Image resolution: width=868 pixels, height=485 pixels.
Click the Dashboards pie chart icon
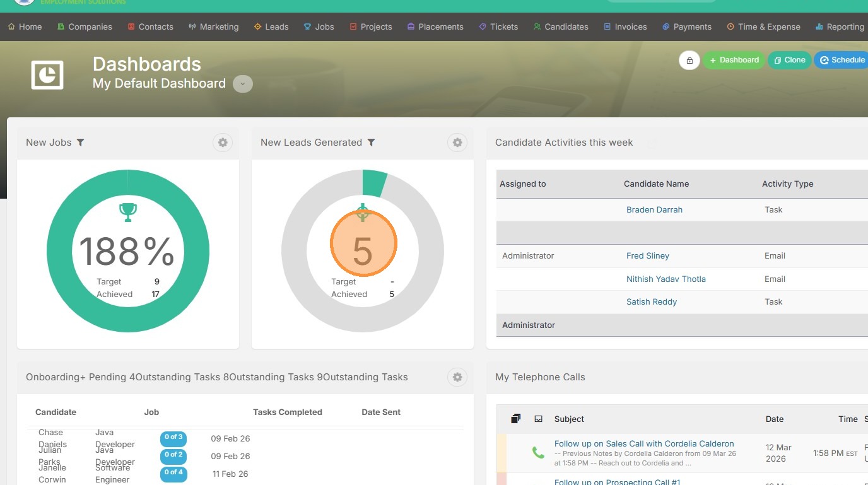(47, 74)
